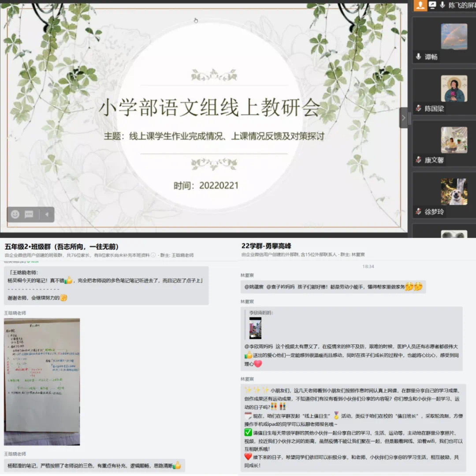Click the slide title 小学部语文组线上教研会
476x476 pixels.
[210, 108]
